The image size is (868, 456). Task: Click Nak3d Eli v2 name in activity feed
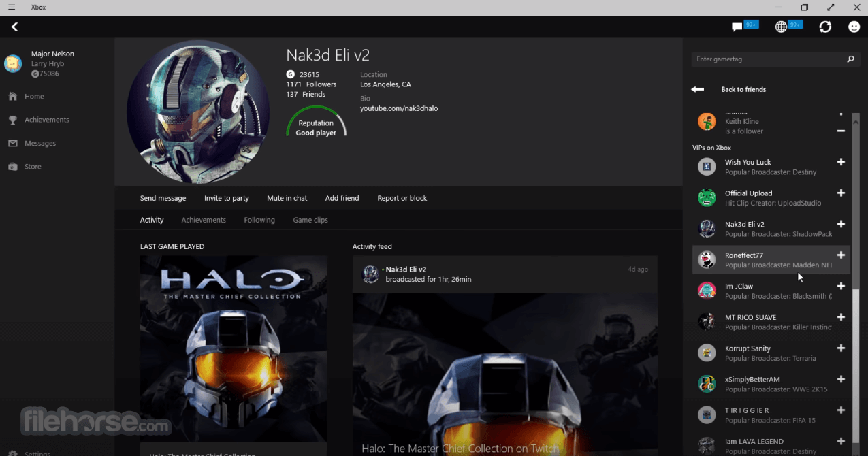point(406,270)
